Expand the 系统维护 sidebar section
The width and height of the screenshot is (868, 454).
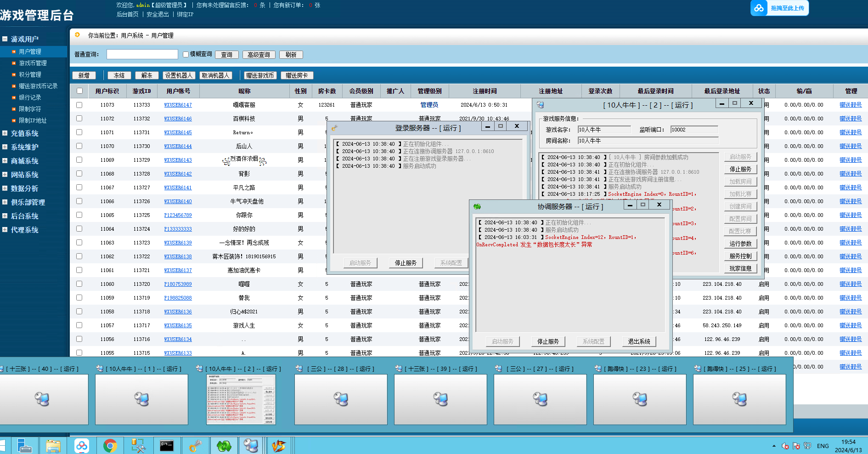pyautogui.click(x=5, y=147)
